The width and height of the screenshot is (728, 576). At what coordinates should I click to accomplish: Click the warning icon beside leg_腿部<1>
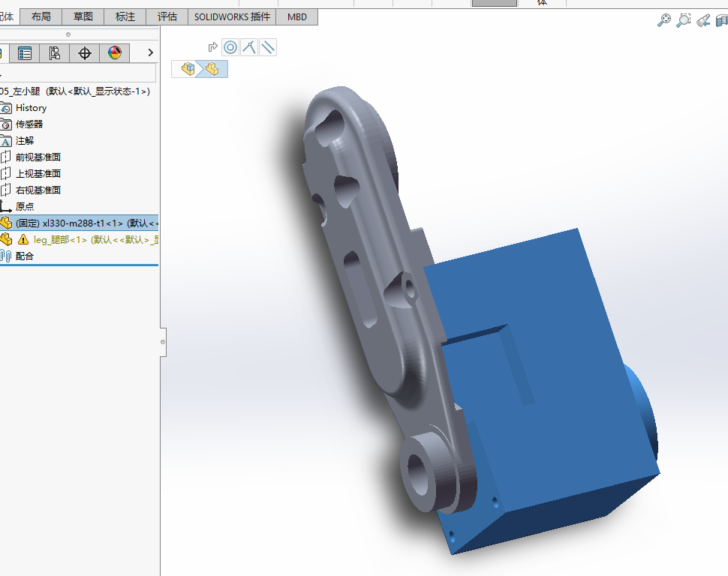point(23,239)
